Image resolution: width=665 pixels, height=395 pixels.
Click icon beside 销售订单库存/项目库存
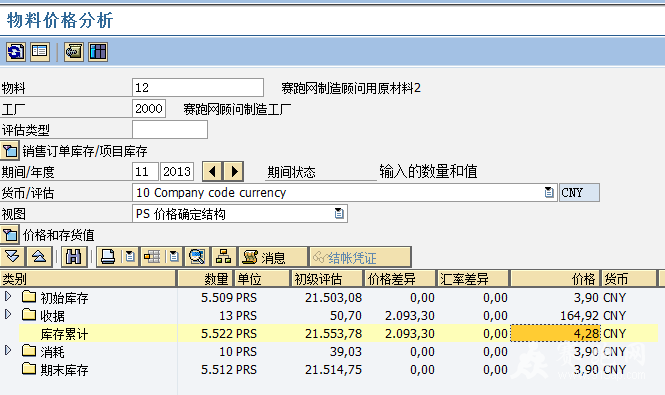[10, 151]
